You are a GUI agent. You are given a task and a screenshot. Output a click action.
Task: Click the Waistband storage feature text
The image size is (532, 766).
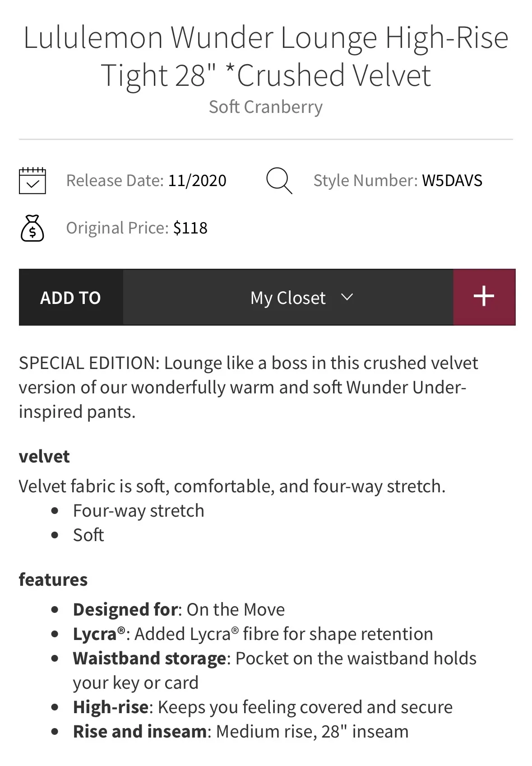274,658
